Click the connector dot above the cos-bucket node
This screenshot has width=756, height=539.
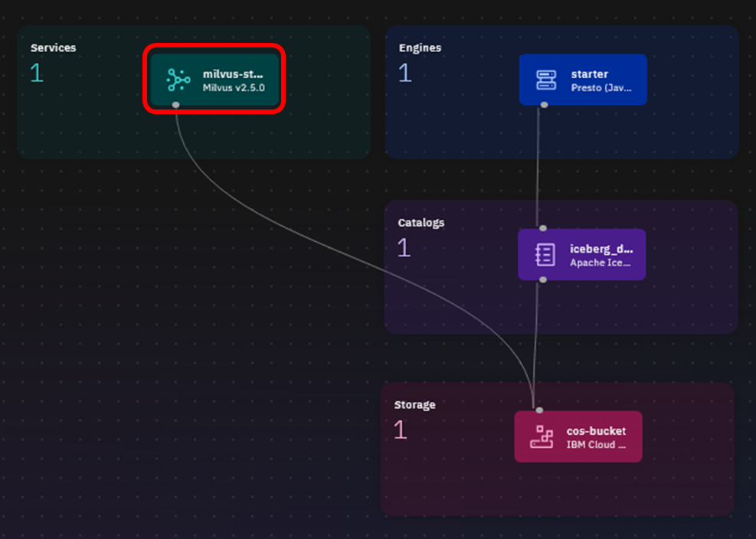539,410
